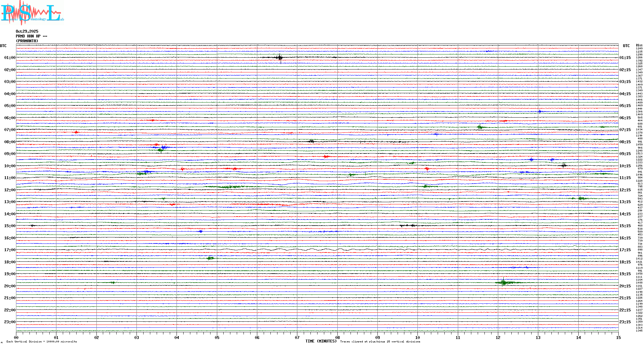
Task: Click the 12:00 hour label on left
Action: coord(10,190)
